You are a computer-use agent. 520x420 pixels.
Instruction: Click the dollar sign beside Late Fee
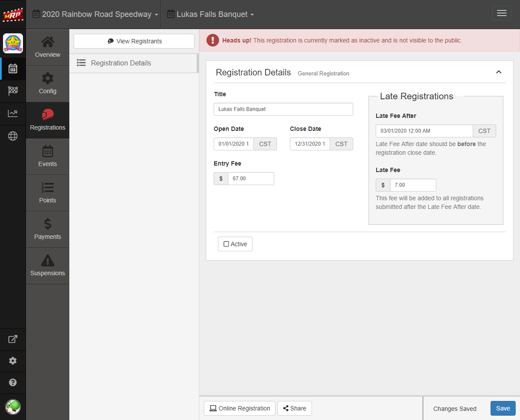tap(383, 185)
